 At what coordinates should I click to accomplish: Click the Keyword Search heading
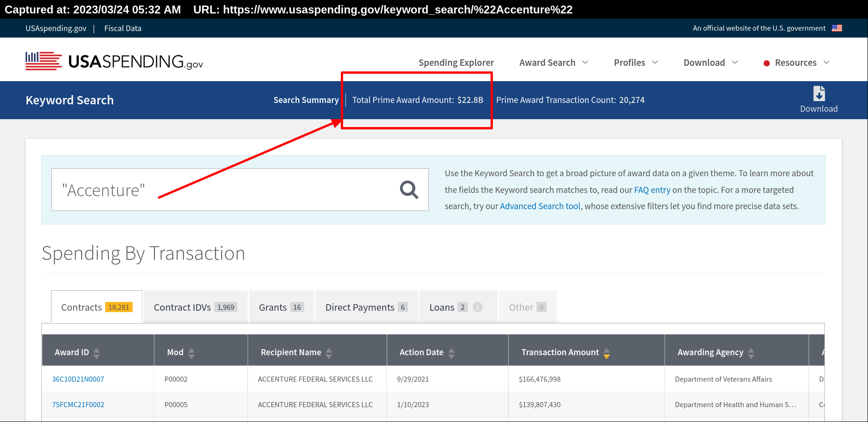click(x=70, y=100)
